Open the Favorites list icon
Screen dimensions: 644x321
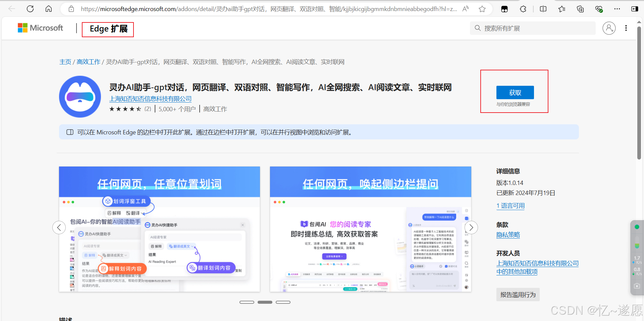pyautogui.click(x=562, y=9)
